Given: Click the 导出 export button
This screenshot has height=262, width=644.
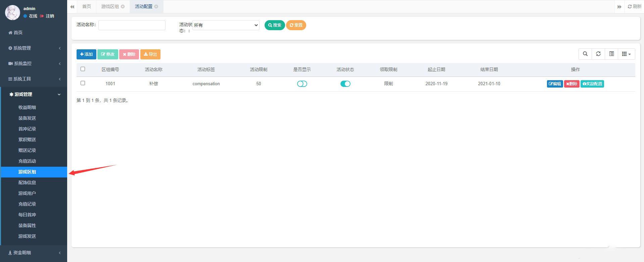Looking at the screenshot, I should 150,54.
